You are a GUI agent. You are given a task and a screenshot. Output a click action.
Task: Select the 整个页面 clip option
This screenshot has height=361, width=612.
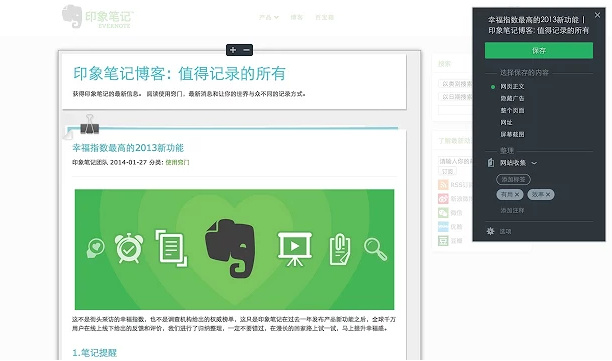[512, 110]
